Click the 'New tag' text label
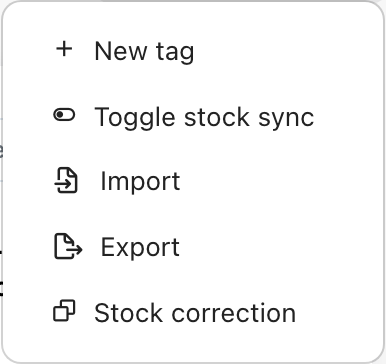The width and height of the screenshot is (386, 364). click(144, 52)
